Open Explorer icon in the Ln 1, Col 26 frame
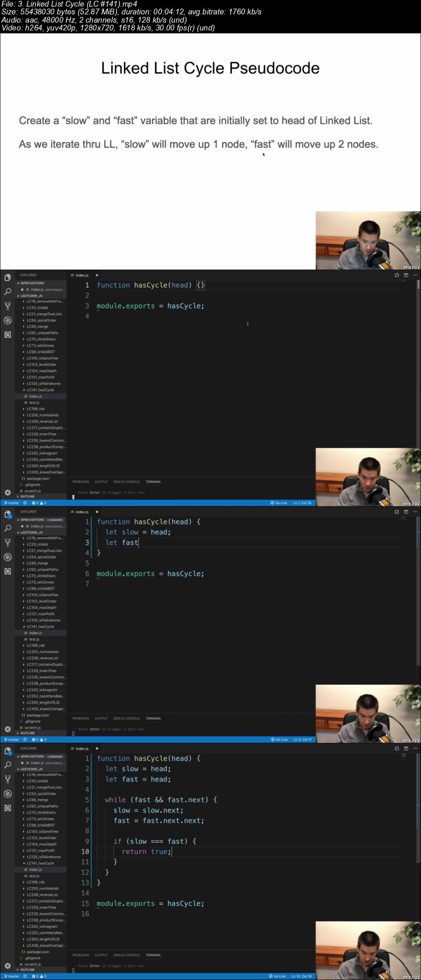This screenshot has width=421, height=980. pyautogui.click(x=7, y=278)
